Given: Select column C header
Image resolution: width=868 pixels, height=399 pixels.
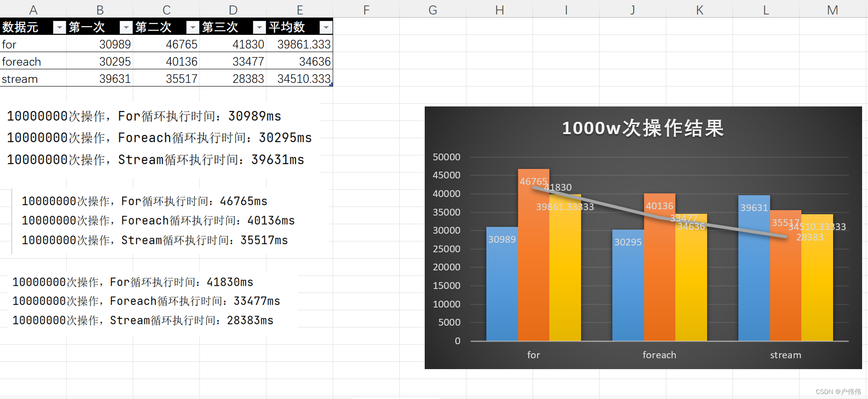Looking at the screenshot, I should click(166, 10).
